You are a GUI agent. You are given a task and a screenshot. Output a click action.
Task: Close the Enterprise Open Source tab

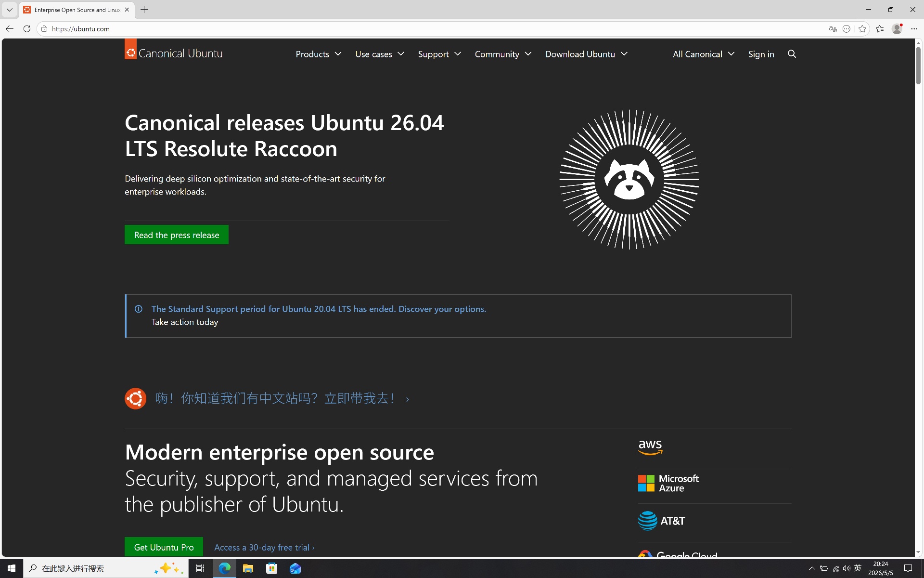pos(127,10)
